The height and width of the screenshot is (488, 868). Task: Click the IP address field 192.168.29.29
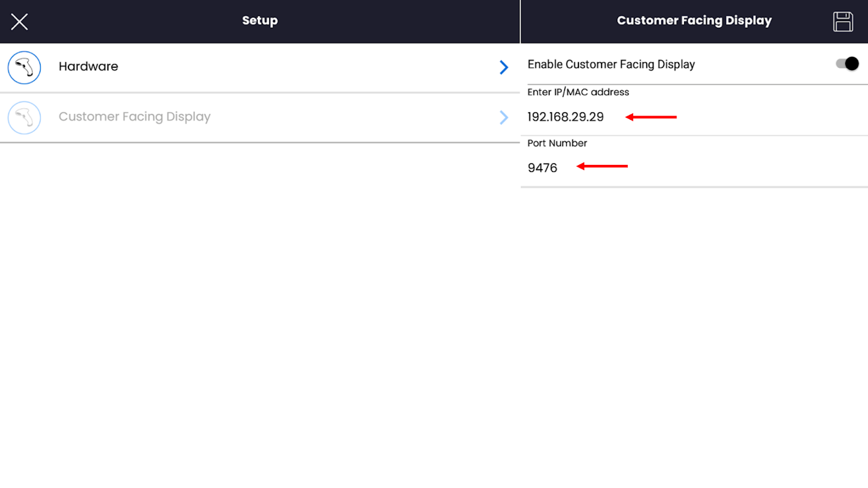point(565,117)
